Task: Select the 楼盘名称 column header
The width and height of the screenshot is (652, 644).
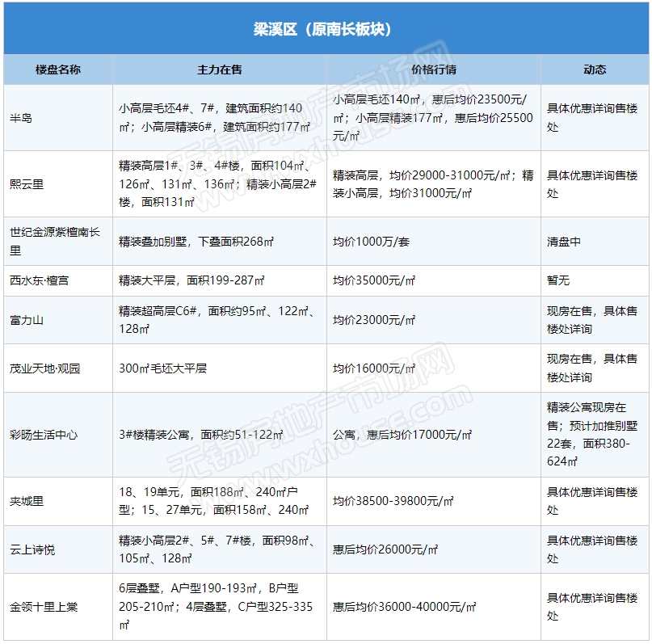Action: [58, 69]
